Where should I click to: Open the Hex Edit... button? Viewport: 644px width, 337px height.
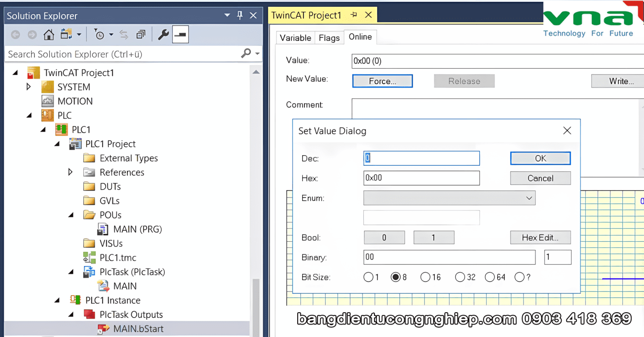pyautogui.click(x=540, y=238)
